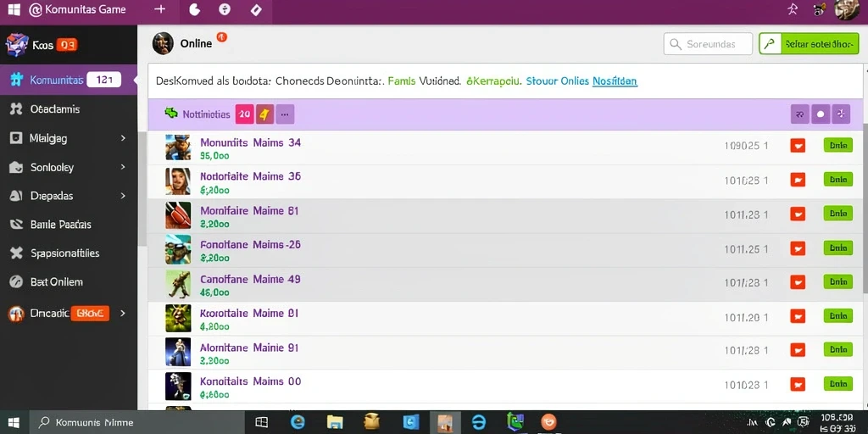Click the puzzle icon beside Komunitas
Viewport: 868px width, 434px height.
point(17,80)
